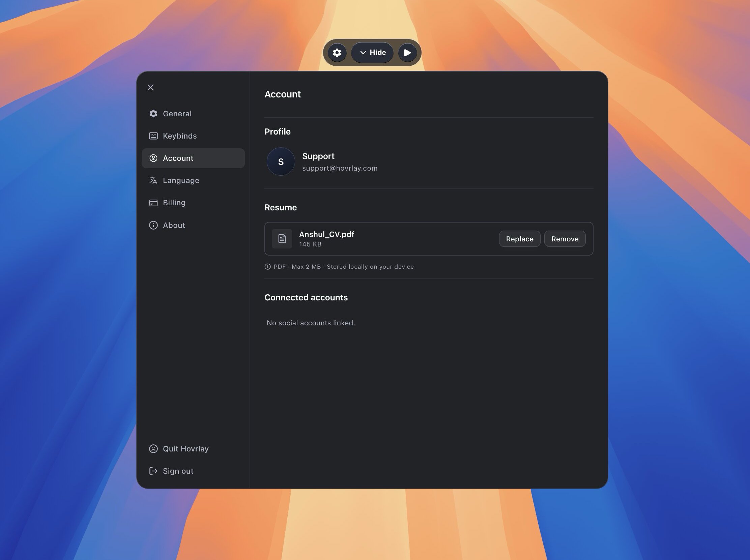Close the settings panel with the X
Image resolution: width=750 pixels, height=560 pixels.
(150, 87)
